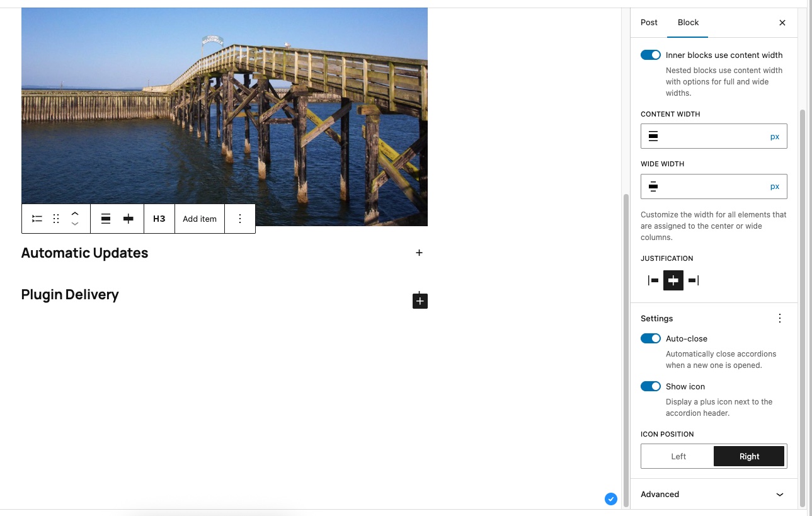Switch to the Post tab
This screenshot has width=812, height=516.
click(649, 23)
